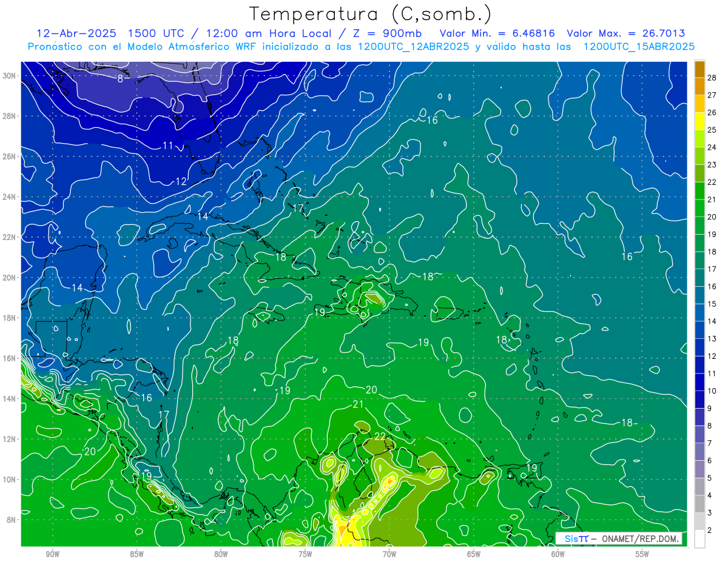Click 'Valor Min. = 6.46816' text
The image size is (728, 562).
(x=497, y=33)
